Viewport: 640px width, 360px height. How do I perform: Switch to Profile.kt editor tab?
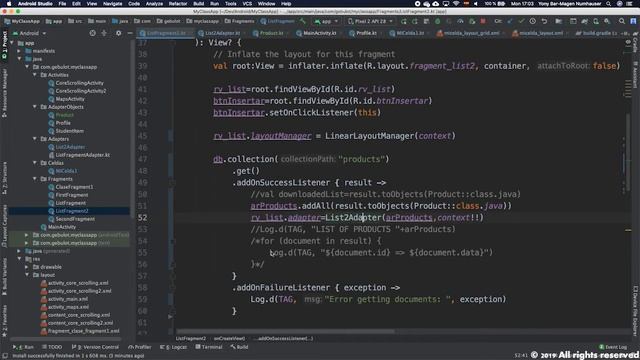point(364,33)
